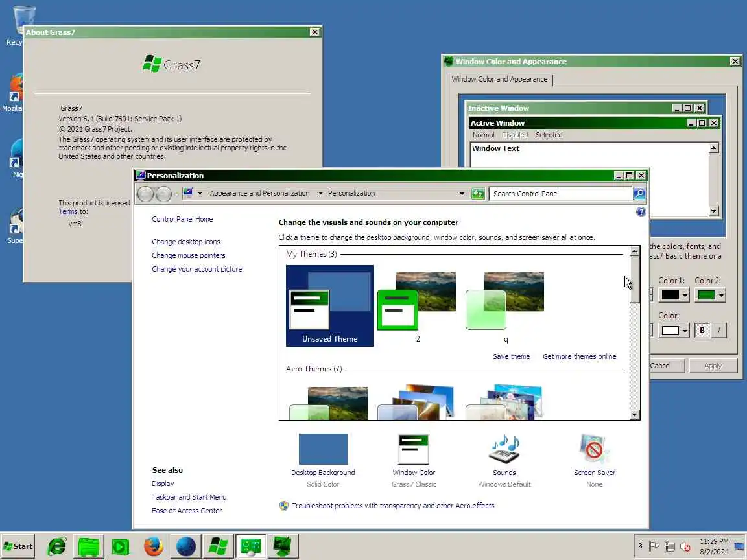Open the green folder Explorer taskbar icon
Image resolution: width=747 pixels, height=560 pixels.
89,546
